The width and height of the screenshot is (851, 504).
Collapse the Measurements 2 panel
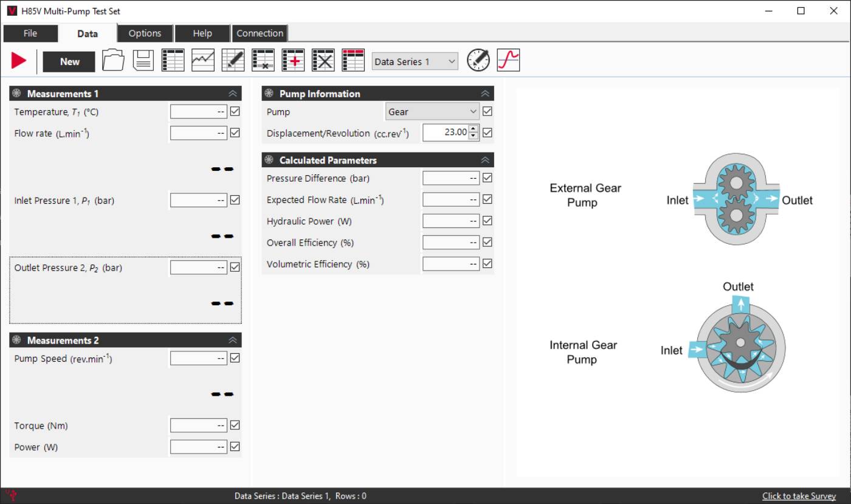232,340
